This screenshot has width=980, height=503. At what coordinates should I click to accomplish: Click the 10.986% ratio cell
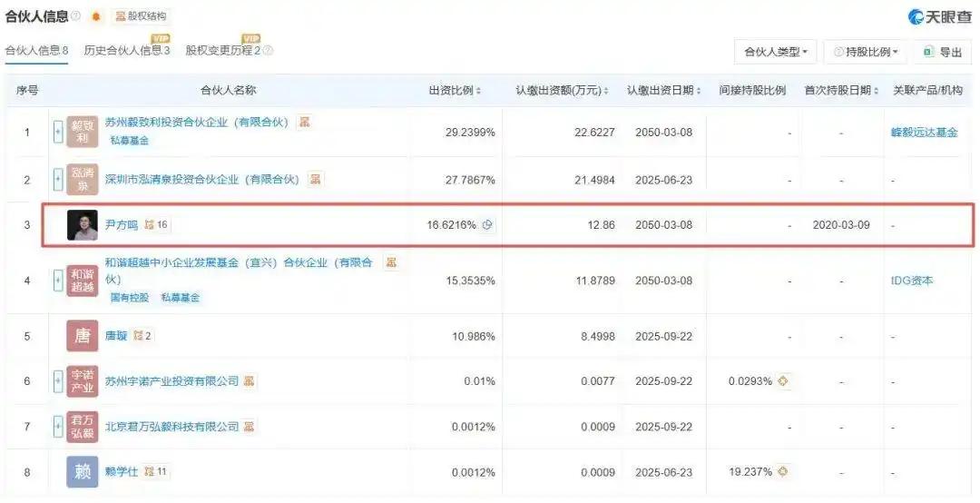pyautogui.click(x=474, y=336)
